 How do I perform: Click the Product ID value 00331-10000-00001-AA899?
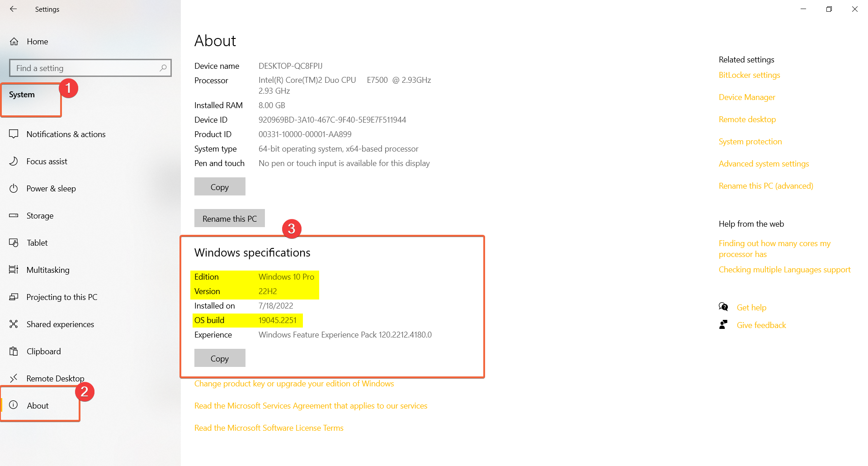305,134
